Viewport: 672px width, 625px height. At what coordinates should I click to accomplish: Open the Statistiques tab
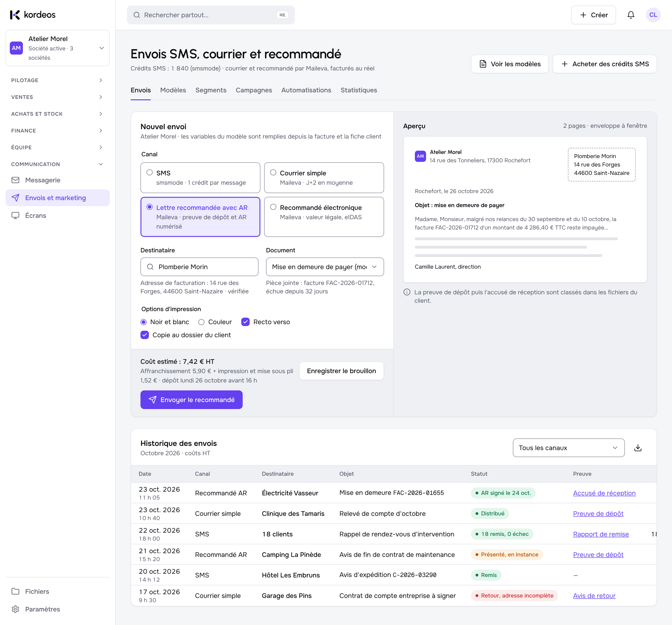pyautogui.click(x=359, y=90)
